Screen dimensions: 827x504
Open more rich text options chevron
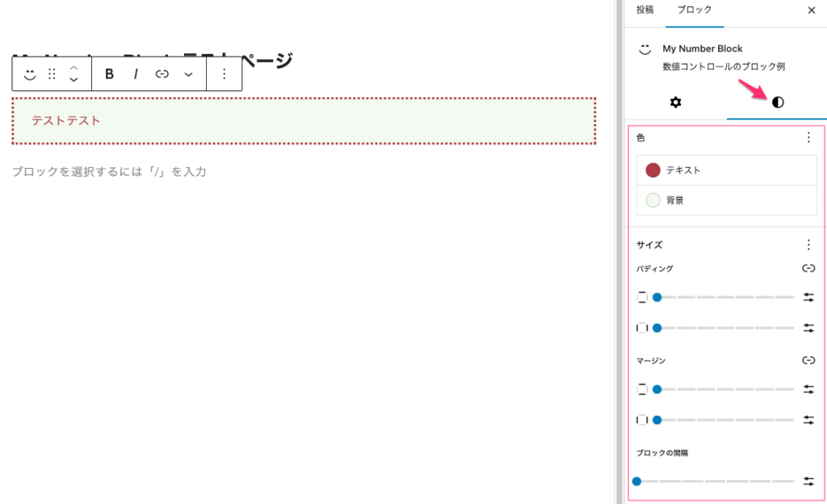click(x=188, y=74)
